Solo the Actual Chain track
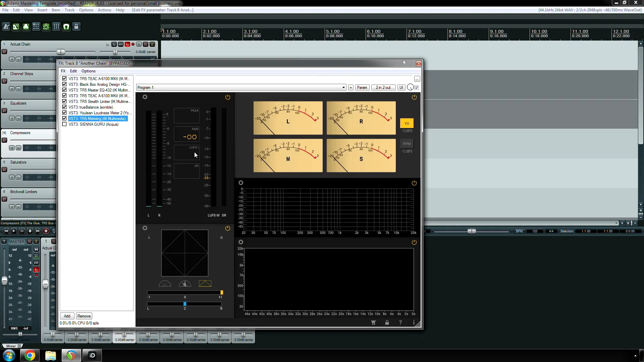Screen dimensions: 644x362 (152, 44)
